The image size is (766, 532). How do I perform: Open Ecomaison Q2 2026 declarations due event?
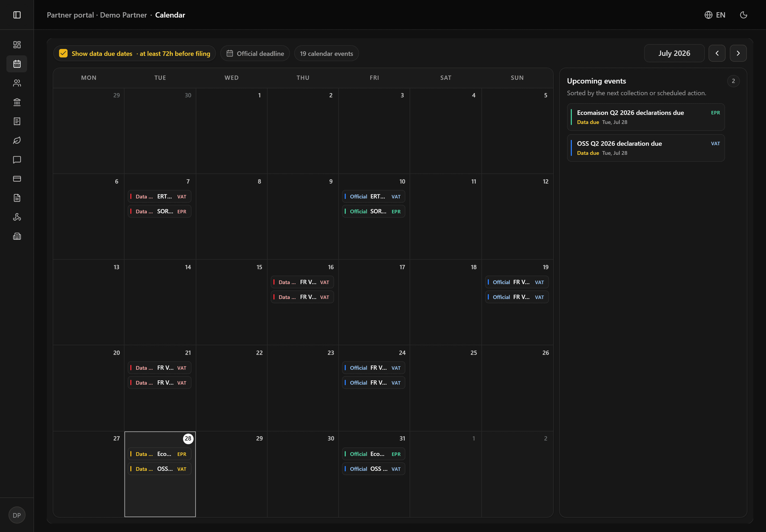[646, 117]
